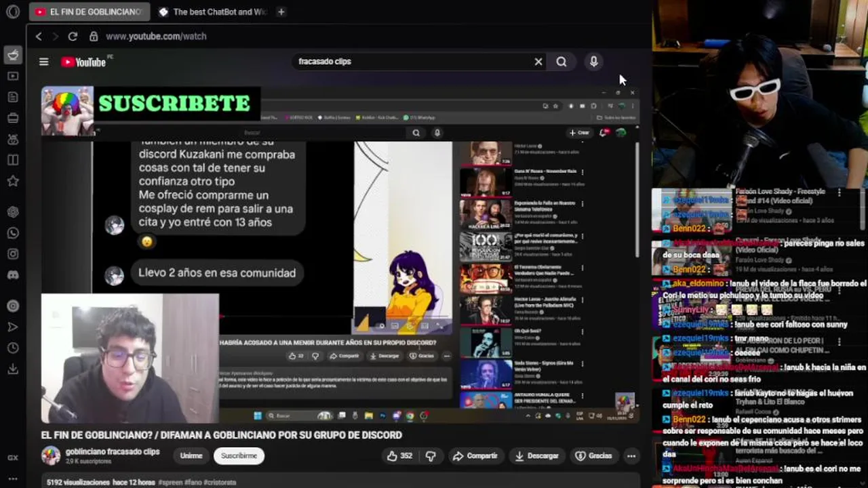View site info via padlock icon
868x488 pixels.
click(x=94, y=37)
